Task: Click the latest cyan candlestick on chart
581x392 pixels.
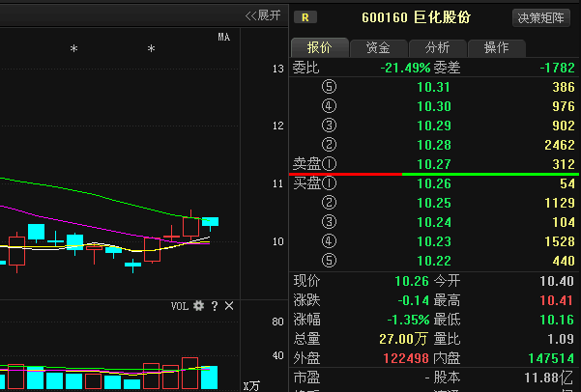Action: tap(210, 222)
